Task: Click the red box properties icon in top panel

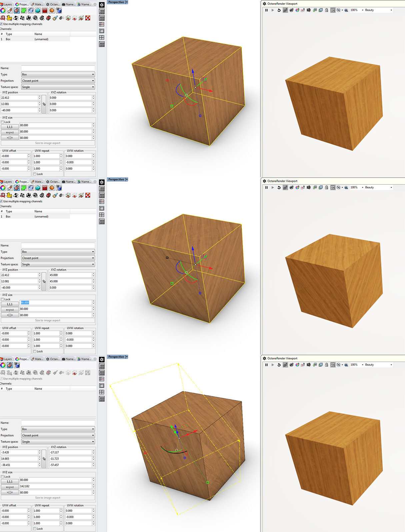Action: point(45,11)
